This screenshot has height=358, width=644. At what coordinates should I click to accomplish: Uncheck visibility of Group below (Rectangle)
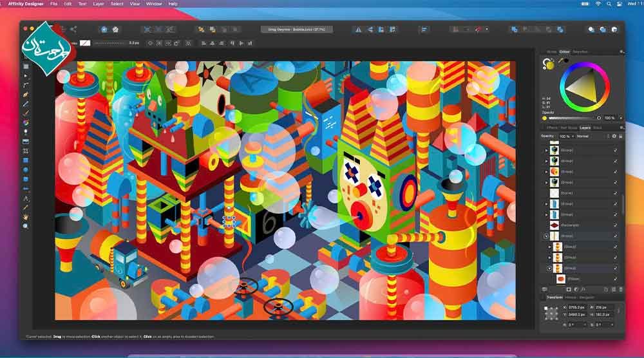[615, 236]
